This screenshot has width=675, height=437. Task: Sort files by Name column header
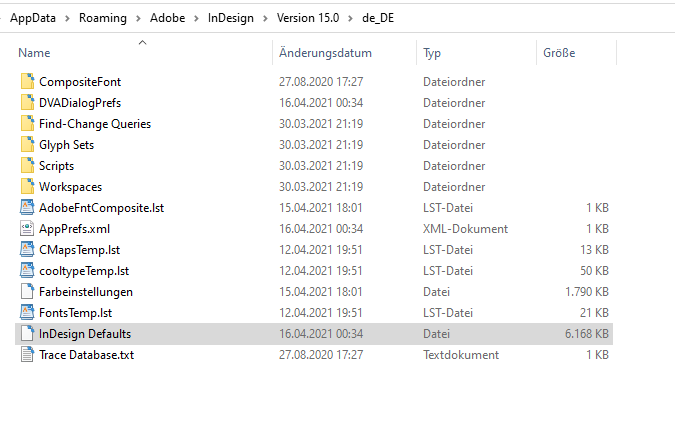(34, 53)
